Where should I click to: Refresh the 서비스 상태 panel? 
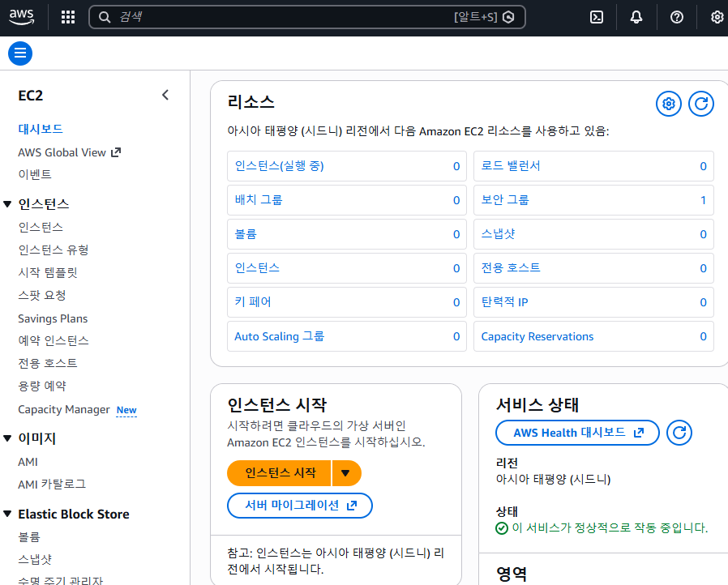point(679,433)
